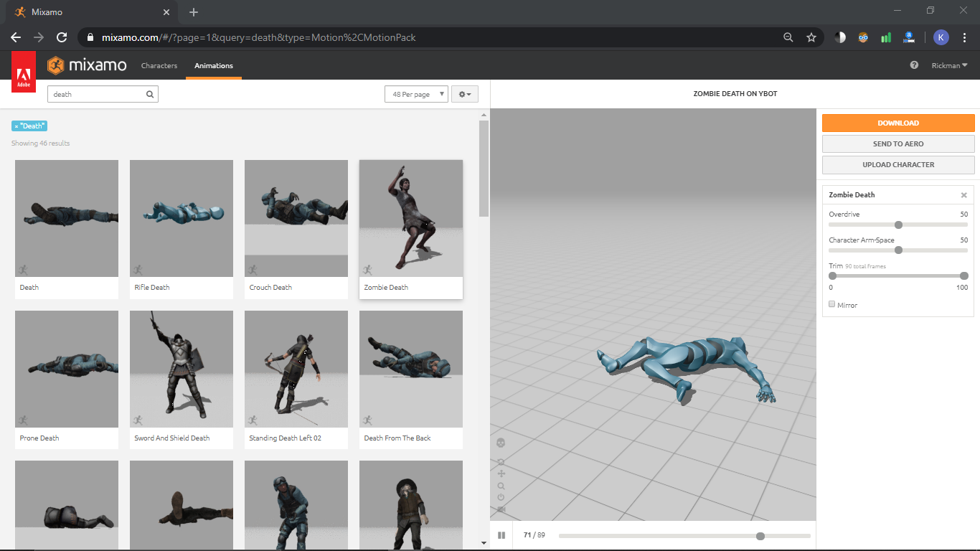Expand the Rickman account menu
Screen dimensions: 980x551
950,65
